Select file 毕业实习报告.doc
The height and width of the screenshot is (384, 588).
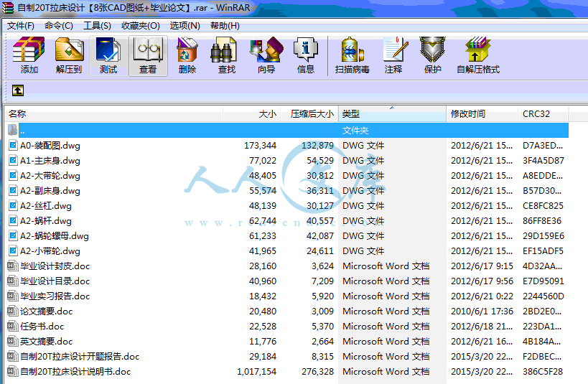click(x=55, y=296)
